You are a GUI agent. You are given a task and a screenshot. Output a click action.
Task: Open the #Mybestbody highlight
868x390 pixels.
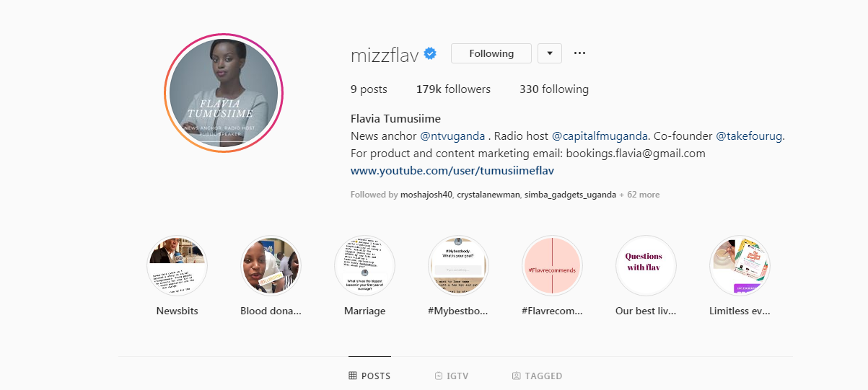click(458, 265)
